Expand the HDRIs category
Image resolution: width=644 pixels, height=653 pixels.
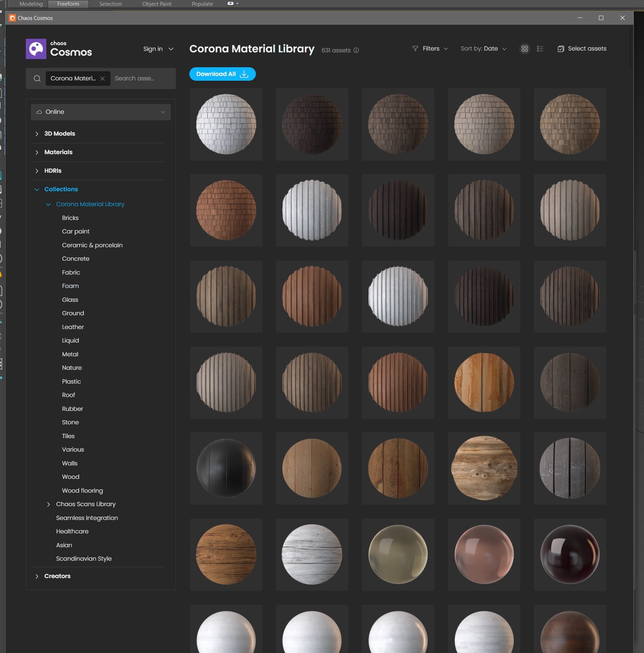tap(37, 171)
